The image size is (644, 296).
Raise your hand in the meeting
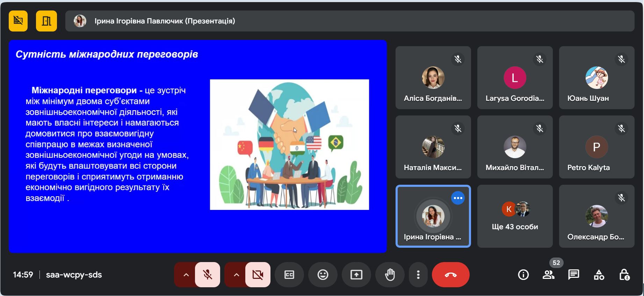click(x=390, y=275)
